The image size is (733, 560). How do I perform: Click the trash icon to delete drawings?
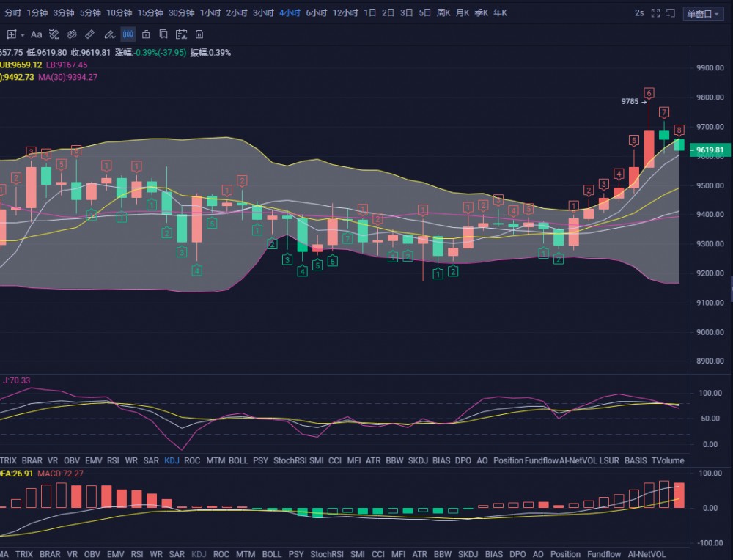point(199,34)
